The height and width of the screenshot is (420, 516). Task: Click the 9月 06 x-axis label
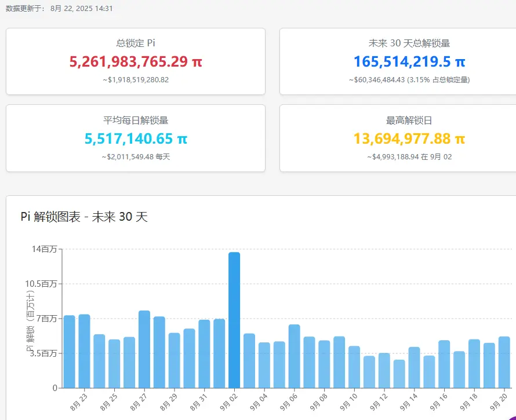click(x=289, y=402)
